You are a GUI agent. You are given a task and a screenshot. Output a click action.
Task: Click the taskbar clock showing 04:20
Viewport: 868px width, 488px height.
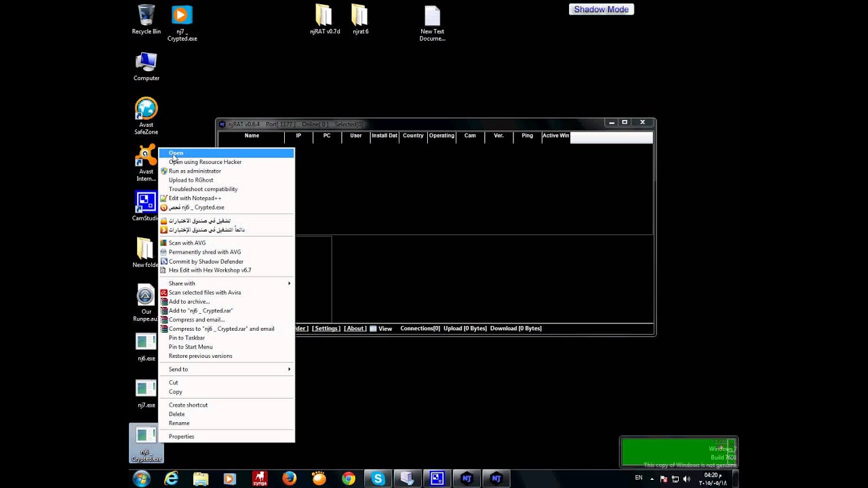tap(713, 479)
